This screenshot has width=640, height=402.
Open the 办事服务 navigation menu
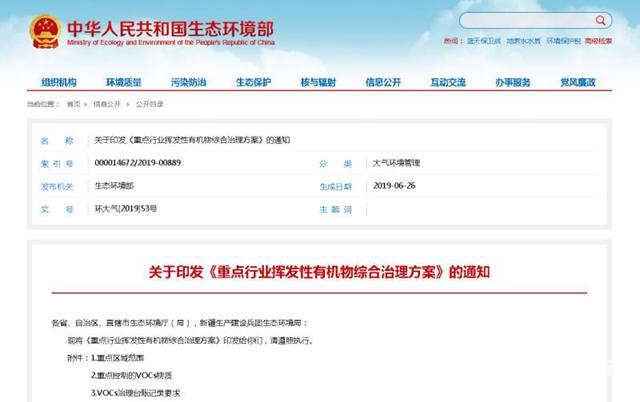(x=513, y=82)
